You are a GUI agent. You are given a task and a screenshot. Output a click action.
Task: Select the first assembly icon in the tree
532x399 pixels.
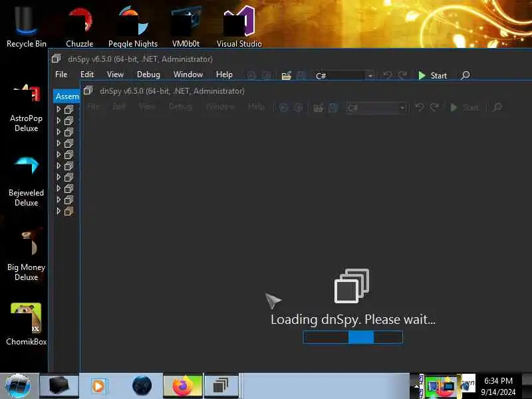[x=69, y=110]
